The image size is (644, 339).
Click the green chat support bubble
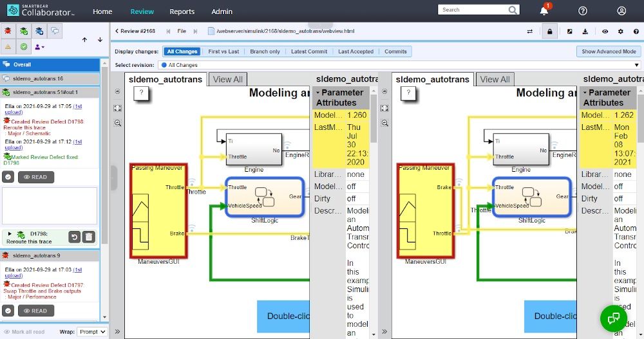coord(613,318)
